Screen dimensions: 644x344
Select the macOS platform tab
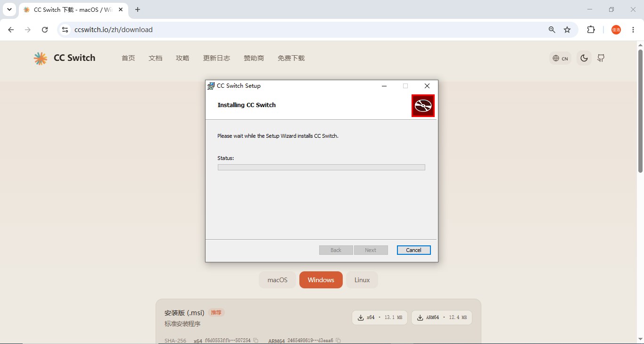point(277,280)
